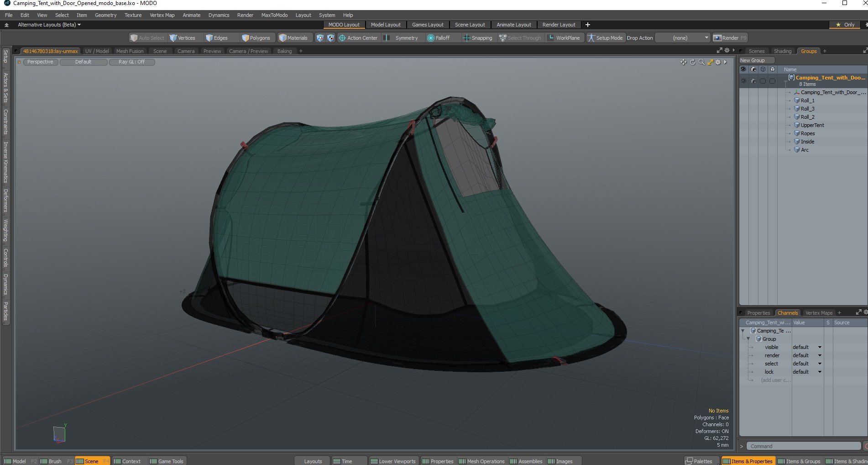
Task: Open the Drop Action (none) dropdown
Action: 683,38
